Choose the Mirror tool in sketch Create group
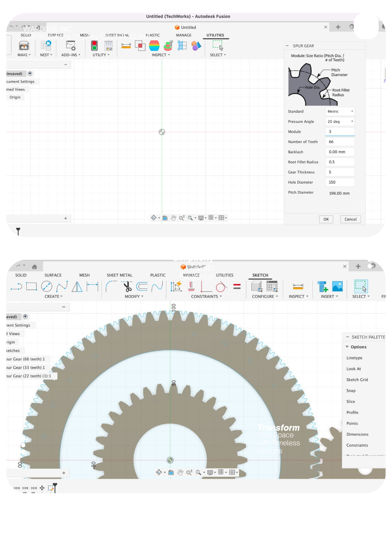The width and height of the screenshot is (392, 555). [77, 287]
